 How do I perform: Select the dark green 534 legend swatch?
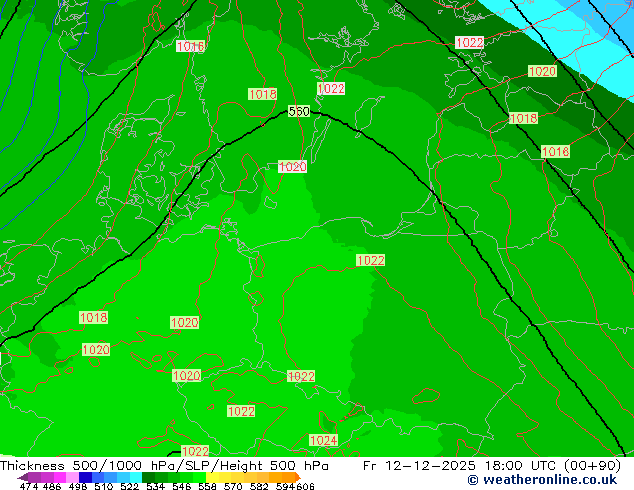tap(148, 477)
